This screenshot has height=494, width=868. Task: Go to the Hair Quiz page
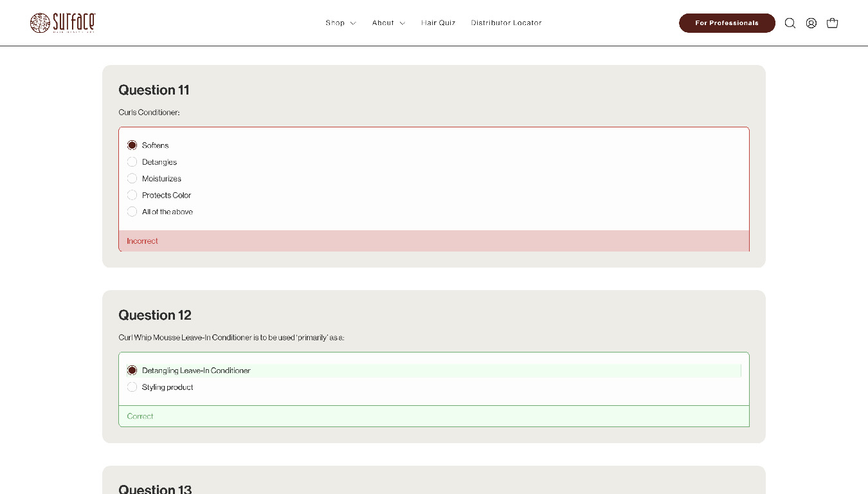tap(438, 23)
